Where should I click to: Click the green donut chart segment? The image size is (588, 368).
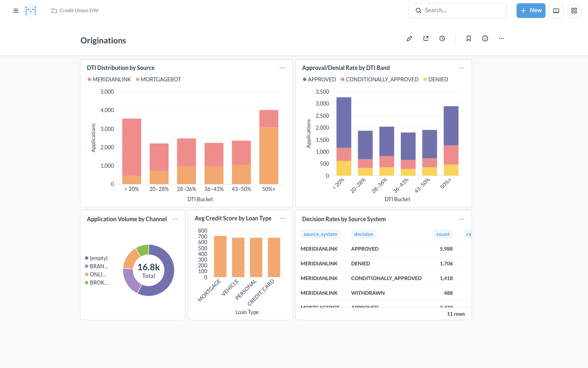(x=143, y=249)
